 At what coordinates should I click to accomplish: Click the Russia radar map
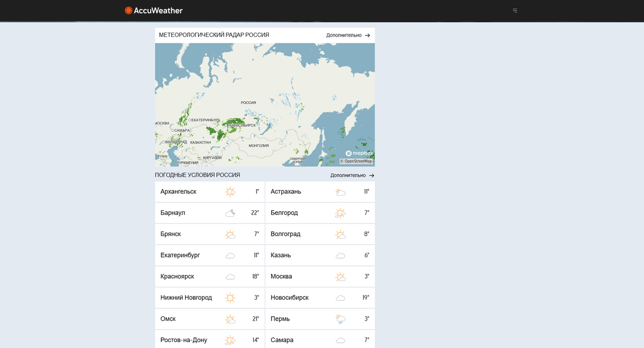pyautogui.click(x=265, y=105)
